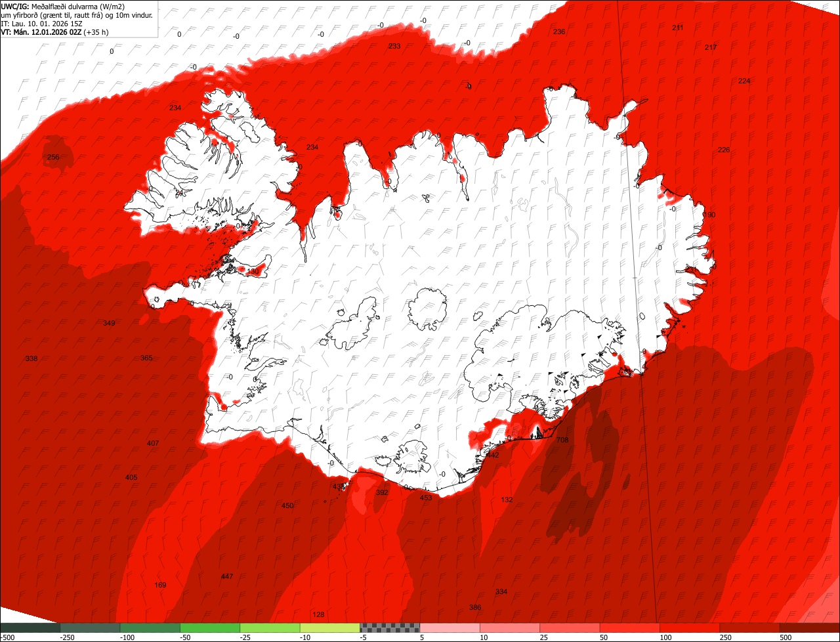This screenshot has height=642, width=840.
Task: Click the legend swatch between 25 and 50
Action: pyautogui.click(x=570, y=628)
